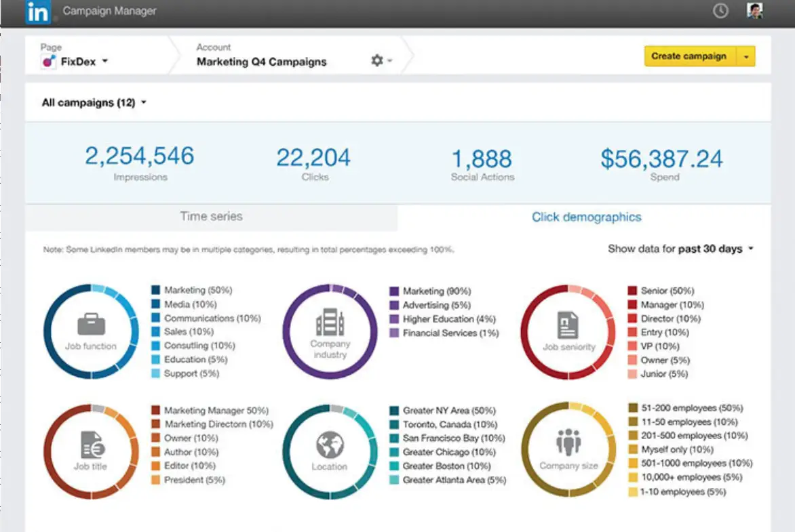Click the LinkedIn logo icon
The width and height of the screenshot is (795, 532).
38,12
